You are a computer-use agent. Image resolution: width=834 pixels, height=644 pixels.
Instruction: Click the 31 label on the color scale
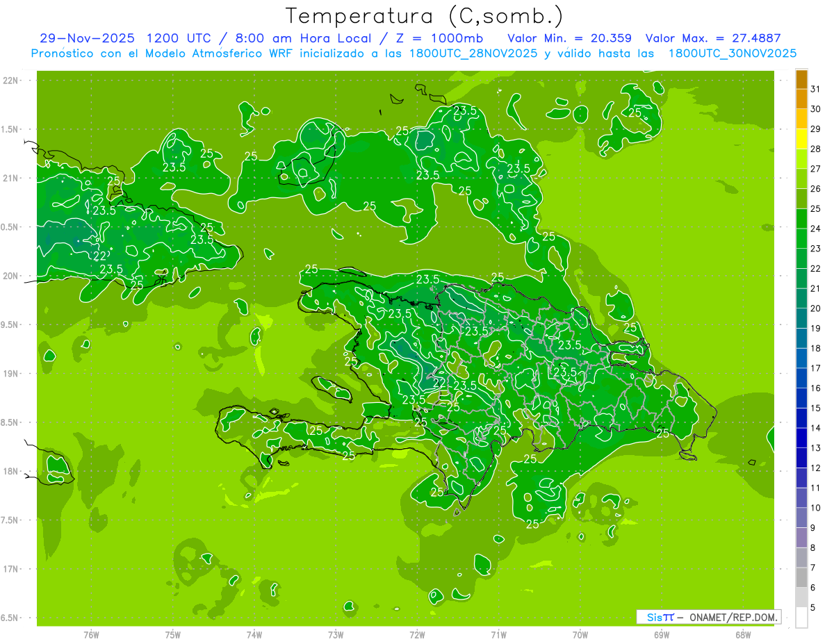[x=816, y=89]
